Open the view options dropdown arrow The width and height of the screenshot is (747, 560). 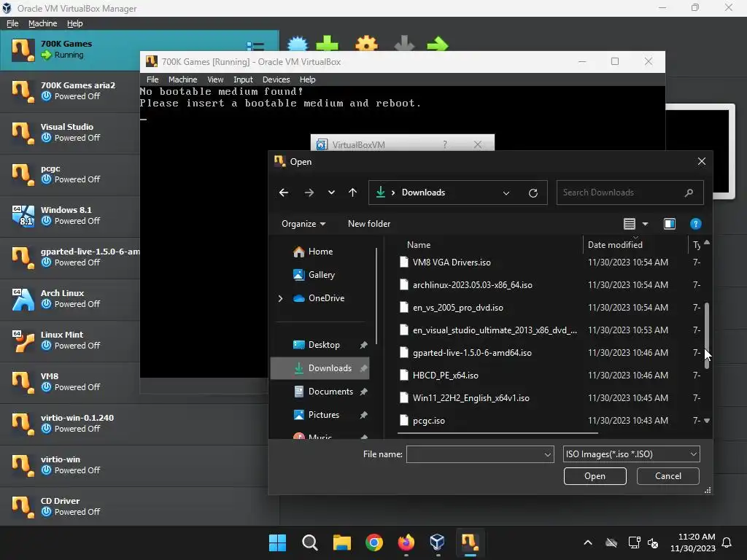(x=645, y=224)
